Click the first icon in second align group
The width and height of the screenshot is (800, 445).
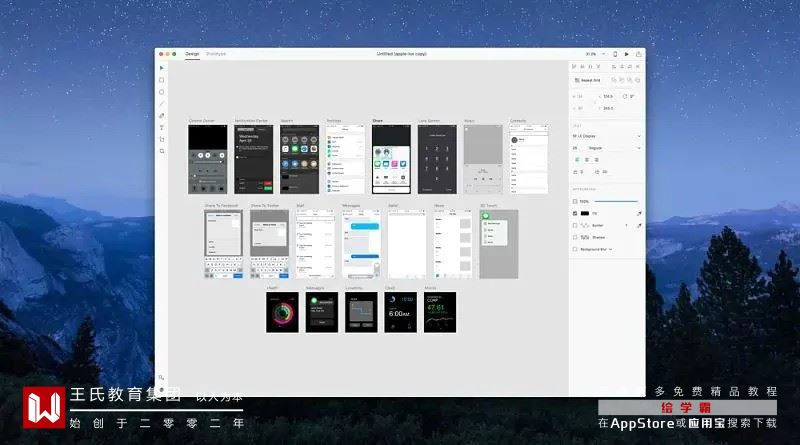tap(614, 67)
